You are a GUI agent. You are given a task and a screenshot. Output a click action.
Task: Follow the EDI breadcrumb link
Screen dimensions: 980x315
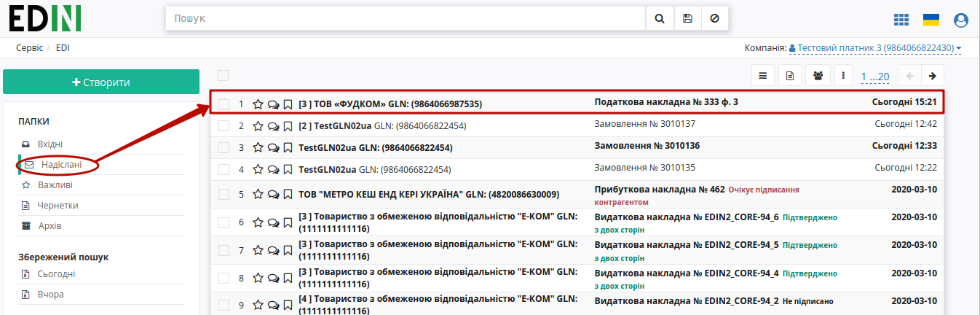coord(63,48)
